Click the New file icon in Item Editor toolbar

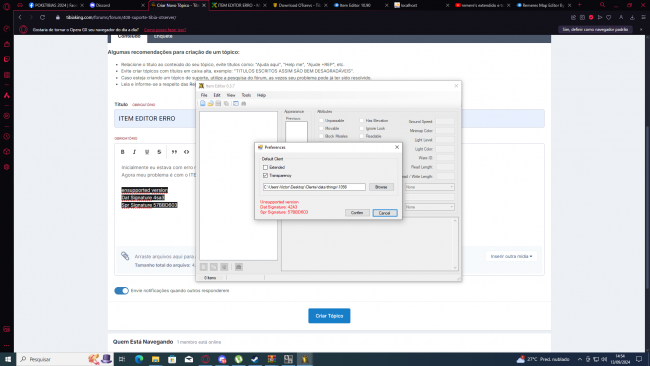click(203, 103)
